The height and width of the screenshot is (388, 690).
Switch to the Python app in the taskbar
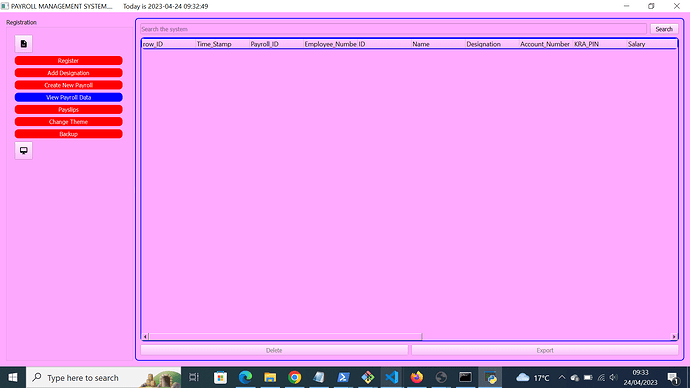point(490,377)
